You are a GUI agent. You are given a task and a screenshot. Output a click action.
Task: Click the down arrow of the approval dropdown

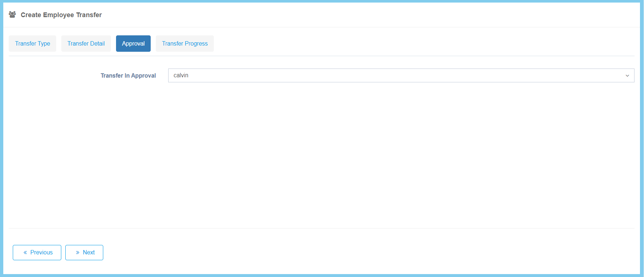pos(627,76)
